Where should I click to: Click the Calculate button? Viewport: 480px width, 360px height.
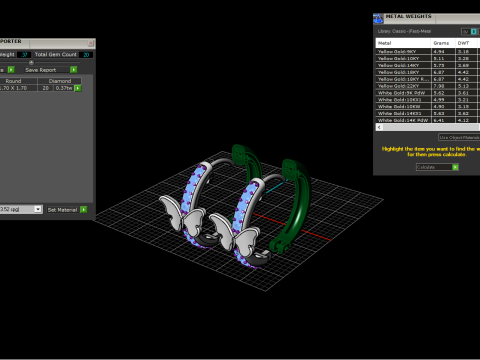pyautogui.click(x=434, y=167)
